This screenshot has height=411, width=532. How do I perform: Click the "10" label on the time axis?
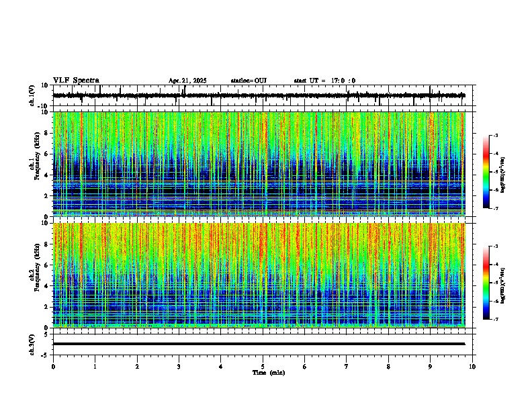(x=472, y=367)
